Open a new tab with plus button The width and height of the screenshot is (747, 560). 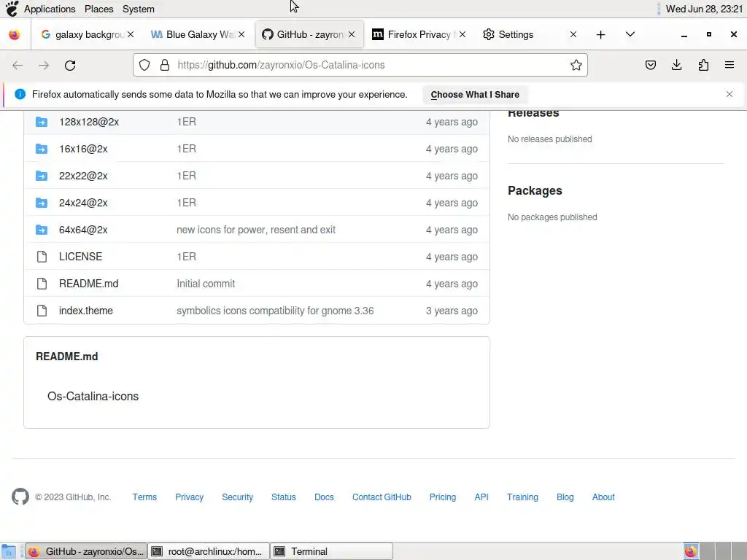pos(601,35)
